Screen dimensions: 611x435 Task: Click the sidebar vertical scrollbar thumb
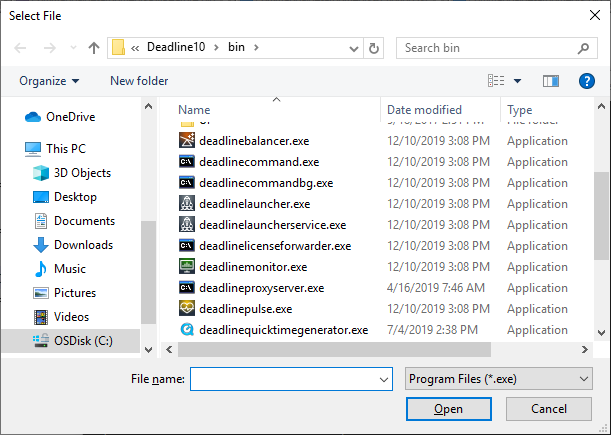[148, 272]
